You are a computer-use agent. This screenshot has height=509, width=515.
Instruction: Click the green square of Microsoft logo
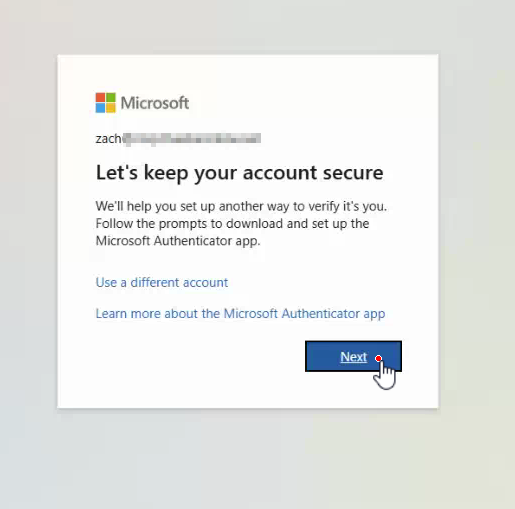pos(111,97)
